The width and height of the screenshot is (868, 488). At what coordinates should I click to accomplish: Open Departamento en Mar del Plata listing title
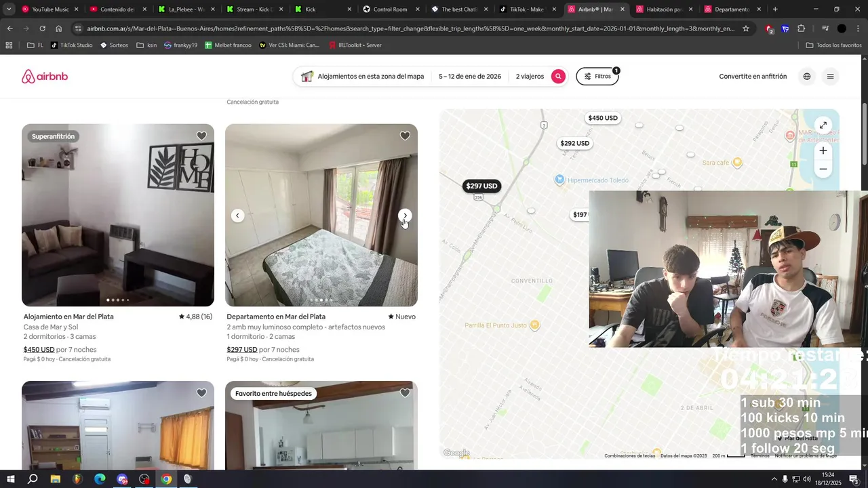click(276, 317)
